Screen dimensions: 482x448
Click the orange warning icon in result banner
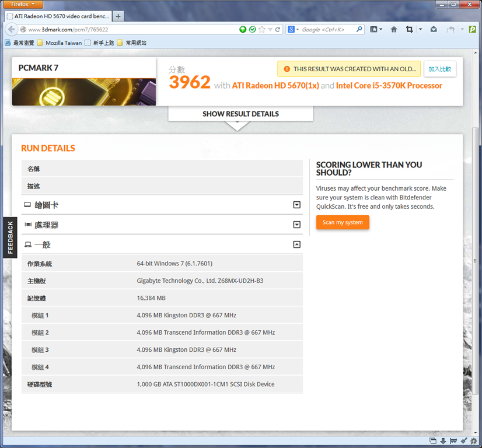click(x=287, y=69)
